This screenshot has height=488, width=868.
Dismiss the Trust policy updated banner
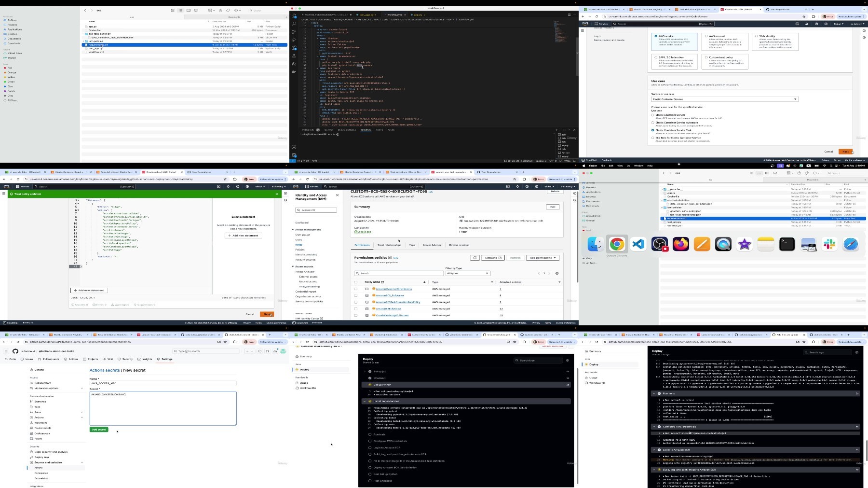[x=277, y=194]
